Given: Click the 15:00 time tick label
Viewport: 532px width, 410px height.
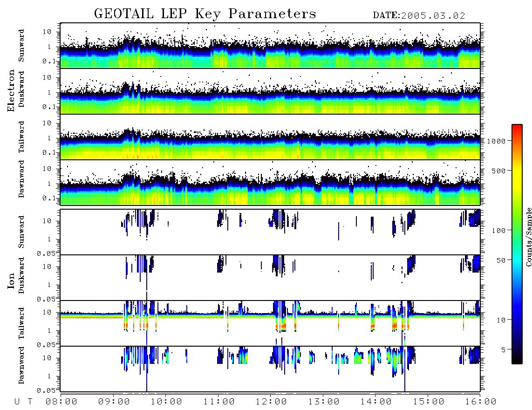Looking at the screenshot, I should click(429, 402).
